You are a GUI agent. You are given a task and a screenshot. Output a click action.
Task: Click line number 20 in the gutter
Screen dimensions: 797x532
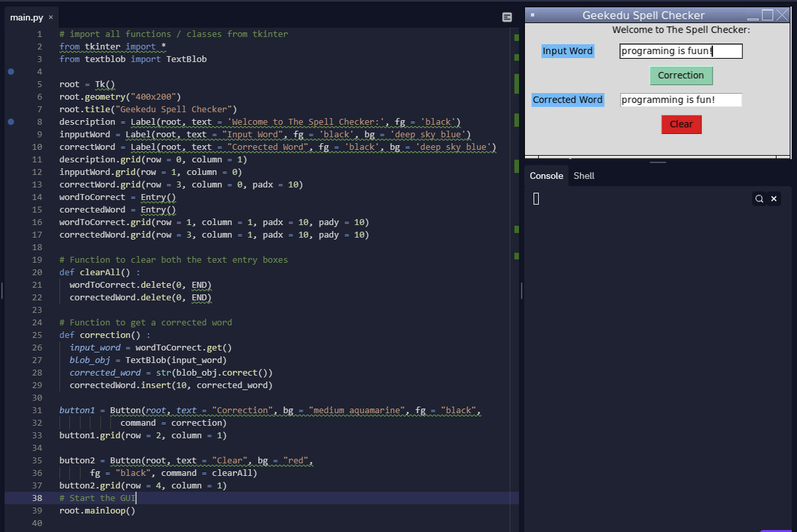coord(37,272)
